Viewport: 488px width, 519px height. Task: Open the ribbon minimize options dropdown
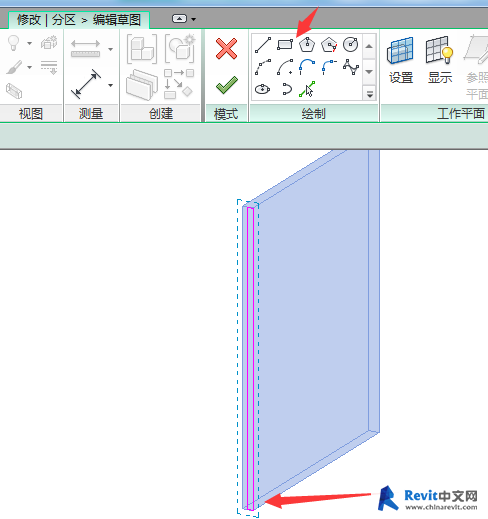point(194,19)
